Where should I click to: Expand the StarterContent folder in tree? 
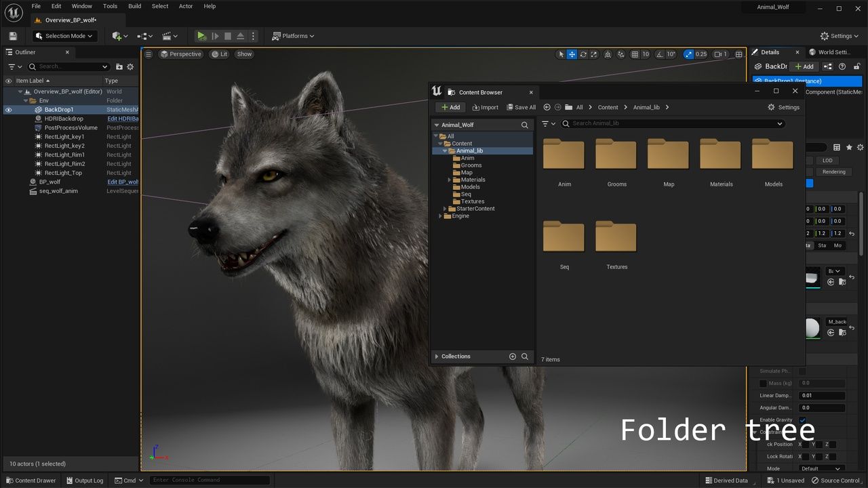(x=445, y=209)
